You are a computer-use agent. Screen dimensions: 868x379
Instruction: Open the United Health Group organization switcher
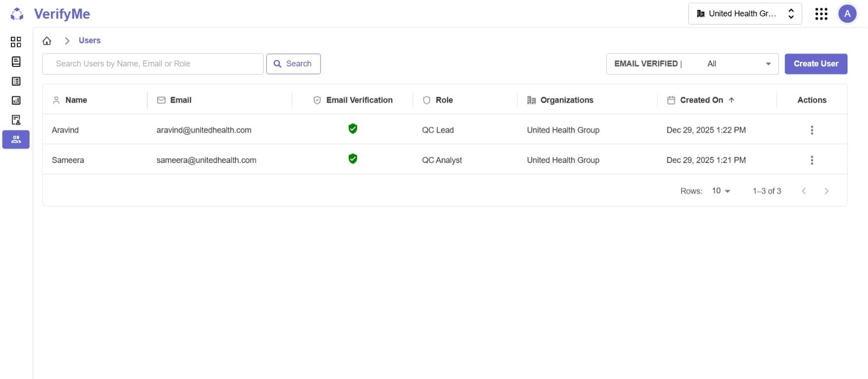745,14
